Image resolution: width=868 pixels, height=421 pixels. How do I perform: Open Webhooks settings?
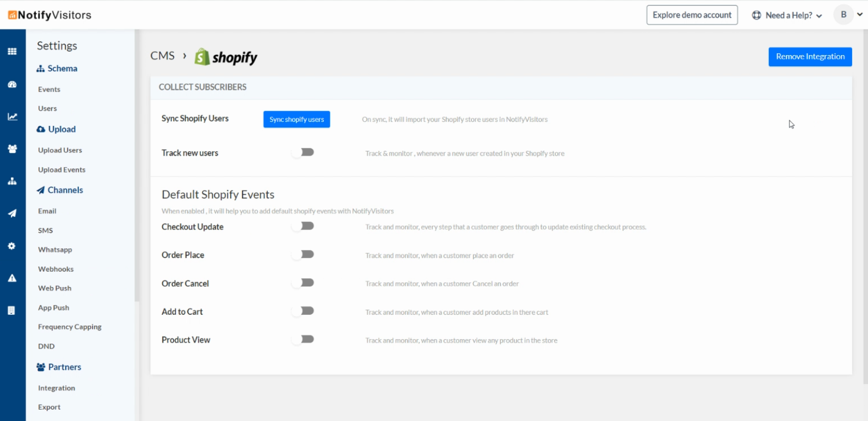pyautogui.click(x=56, y=269)
